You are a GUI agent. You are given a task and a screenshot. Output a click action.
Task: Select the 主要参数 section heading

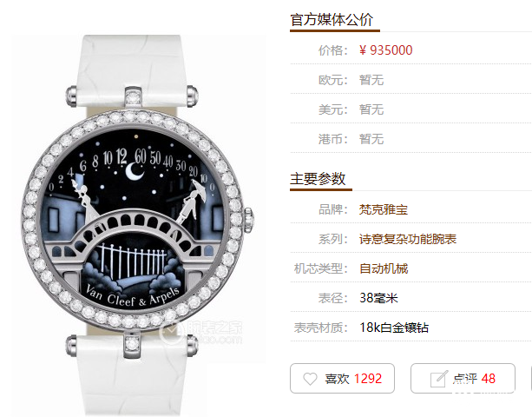click(x=318, y=179)
